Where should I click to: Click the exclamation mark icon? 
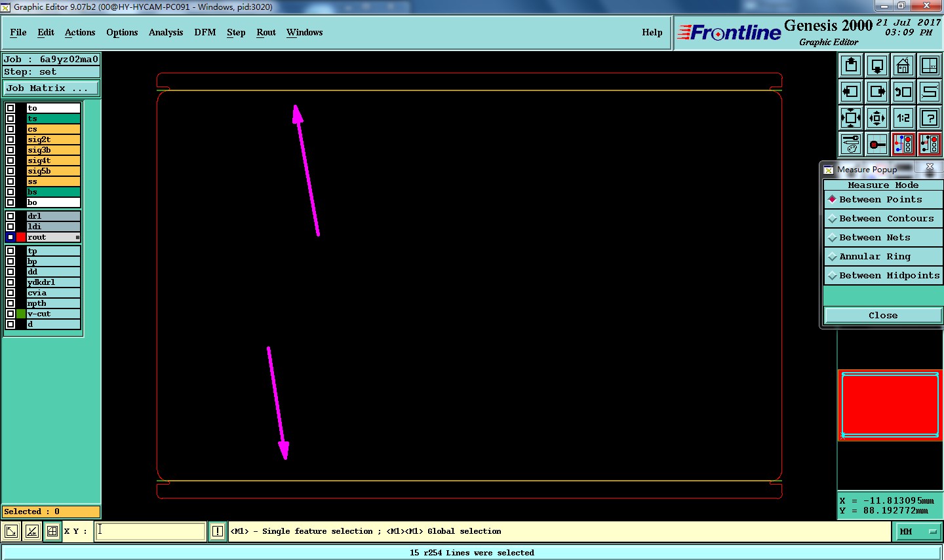218,531
